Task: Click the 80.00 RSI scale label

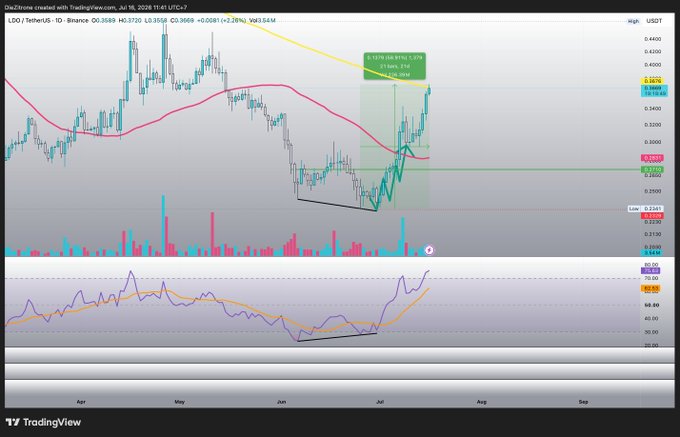Action: (652, 264)
